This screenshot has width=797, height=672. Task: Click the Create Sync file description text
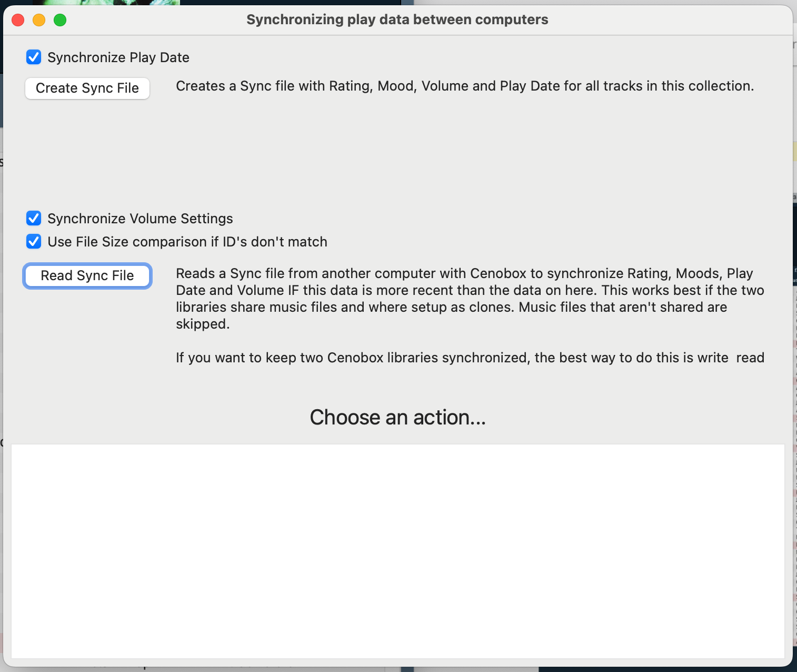tap(464, 86)
